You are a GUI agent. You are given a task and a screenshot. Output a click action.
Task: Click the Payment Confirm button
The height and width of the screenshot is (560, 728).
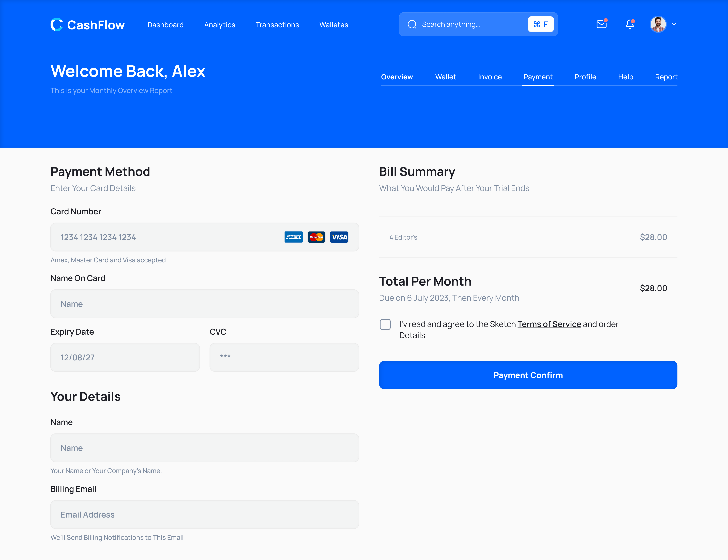pyautogui.click(x=528, y=375)
